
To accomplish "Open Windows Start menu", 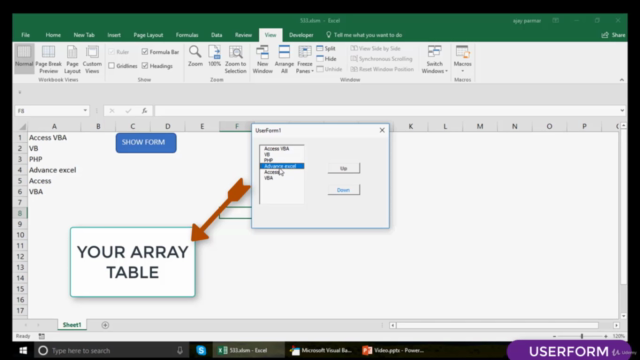I will 23,350.
